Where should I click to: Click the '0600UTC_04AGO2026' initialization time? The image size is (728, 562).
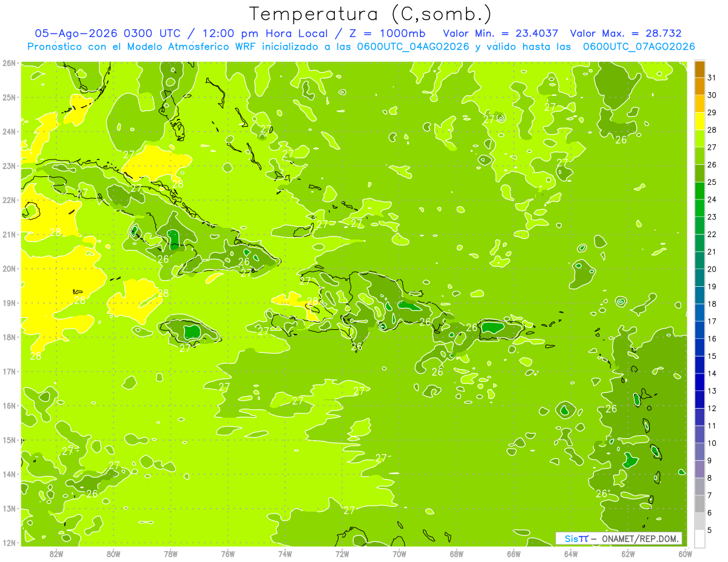[413, 47]
